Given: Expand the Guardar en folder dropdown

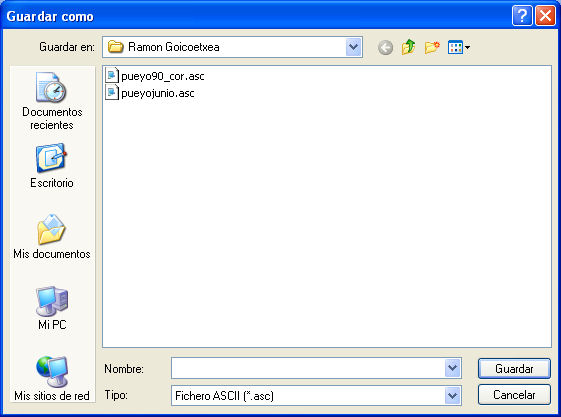Looking at the screenshot, I should pyautogui.click(x=353, y=47).
